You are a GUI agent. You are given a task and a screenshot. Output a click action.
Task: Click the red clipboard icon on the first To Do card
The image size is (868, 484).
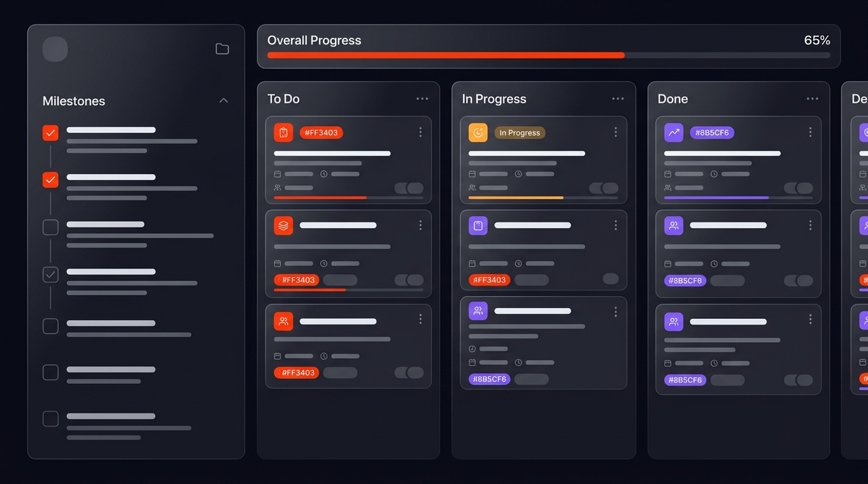pos(283,132)
